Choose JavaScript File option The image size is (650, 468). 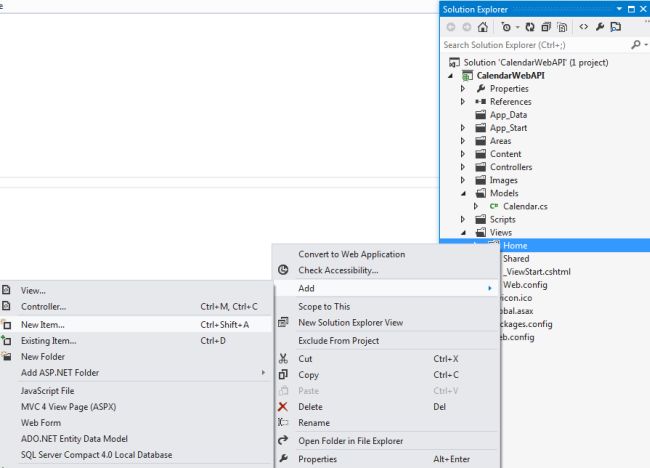(136, 390)
